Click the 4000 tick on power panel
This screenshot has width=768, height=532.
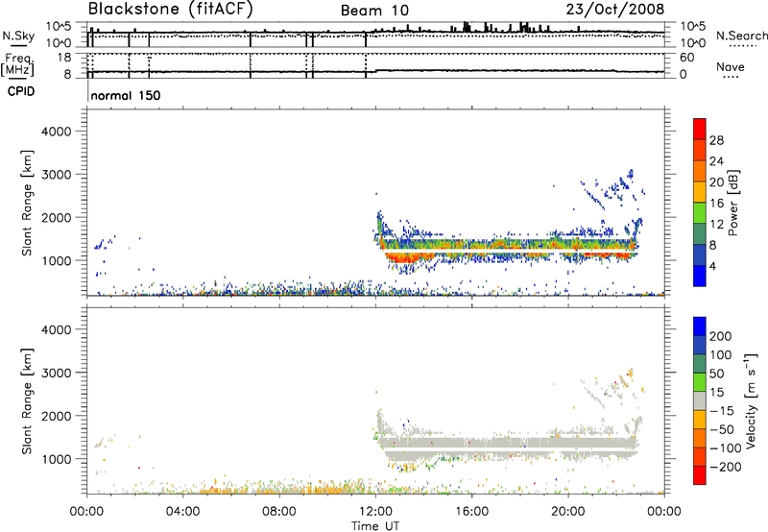click(57, 132)
